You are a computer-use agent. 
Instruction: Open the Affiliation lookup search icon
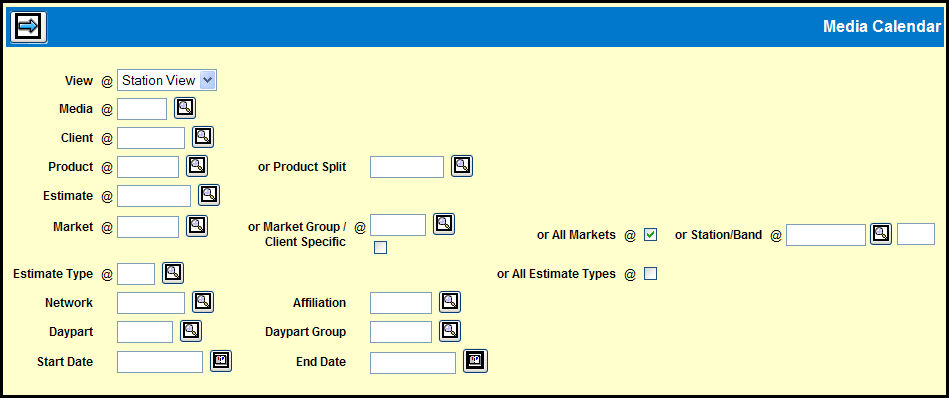click(x=450, y=302)
